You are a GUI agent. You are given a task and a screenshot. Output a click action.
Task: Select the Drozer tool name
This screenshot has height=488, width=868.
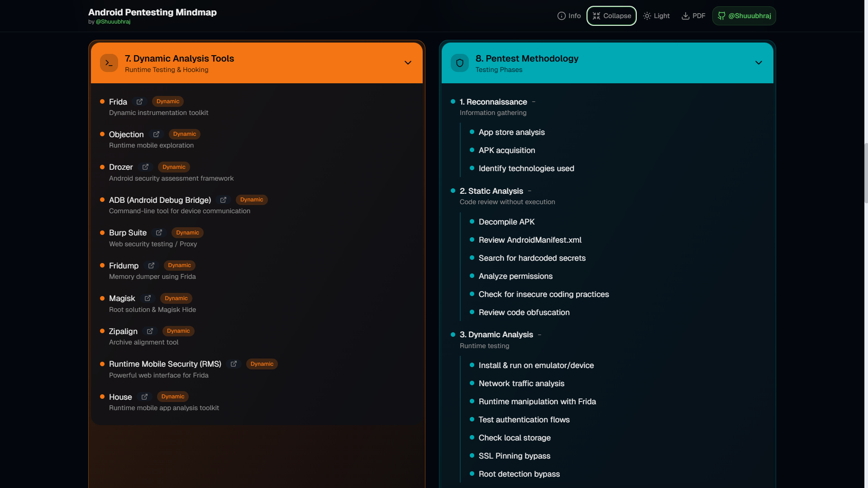[121, 167]
